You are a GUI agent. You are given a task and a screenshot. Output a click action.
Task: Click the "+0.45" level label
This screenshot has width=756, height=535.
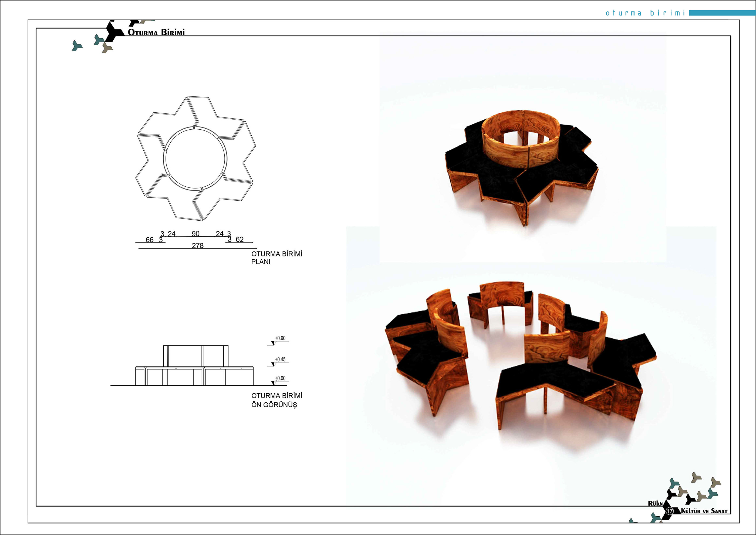[x=280, y=359]
